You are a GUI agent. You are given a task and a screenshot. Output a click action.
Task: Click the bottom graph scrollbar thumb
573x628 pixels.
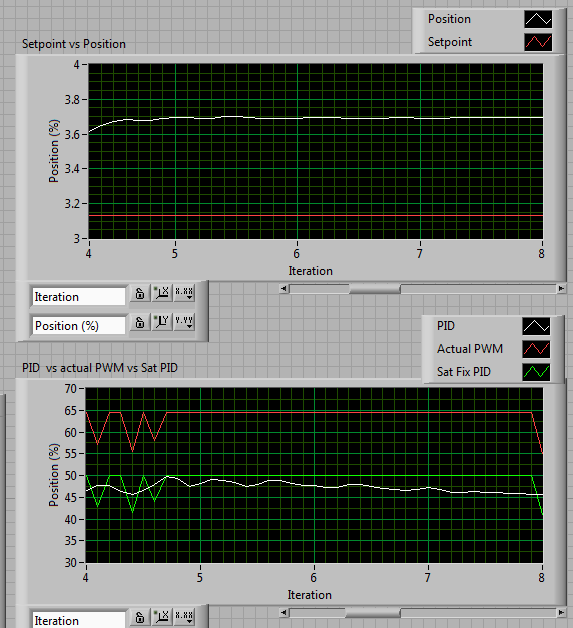(373, 613)
